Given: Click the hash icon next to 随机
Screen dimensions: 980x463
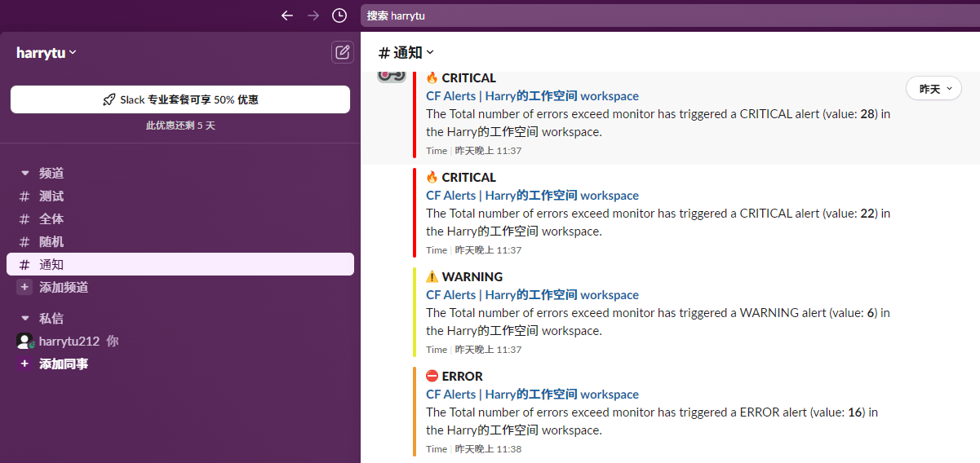Looking at the screenshot, I should 24,242.
